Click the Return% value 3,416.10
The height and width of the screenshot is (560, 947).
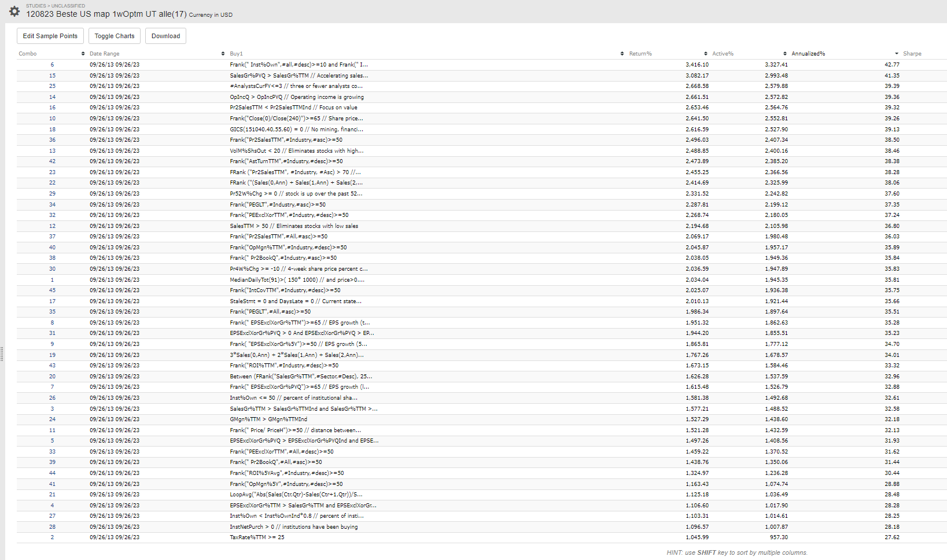click(x=697, y=65)
